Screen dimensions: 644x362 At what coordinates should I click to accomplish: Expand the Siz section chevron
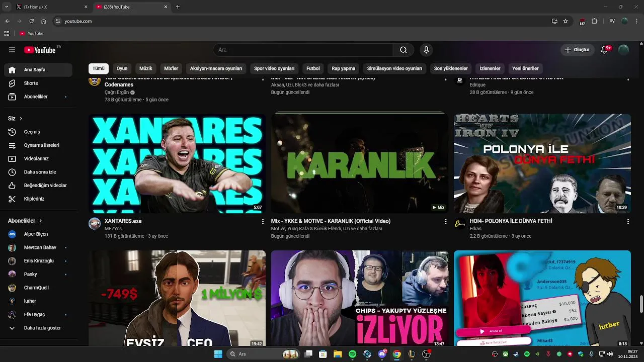[x=21, y=119]
